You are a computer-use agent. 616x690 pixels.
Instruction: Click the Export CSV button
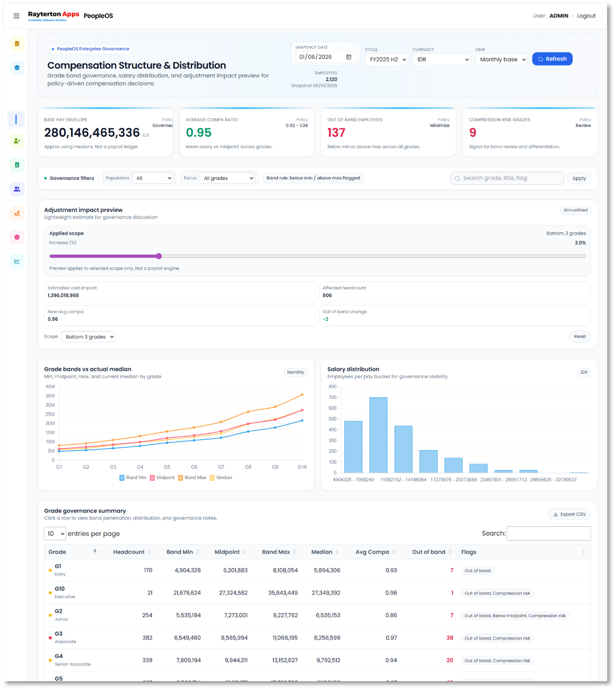tap(569, 514)
